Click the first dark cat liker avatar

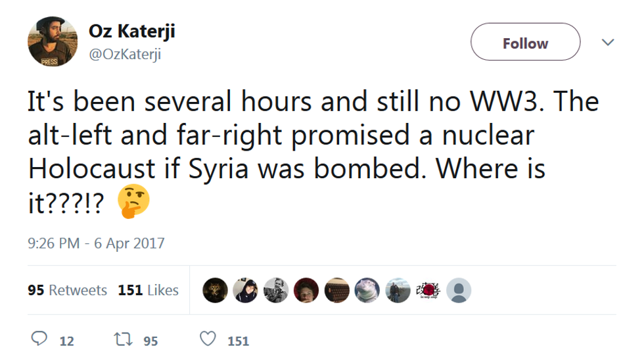215,290
